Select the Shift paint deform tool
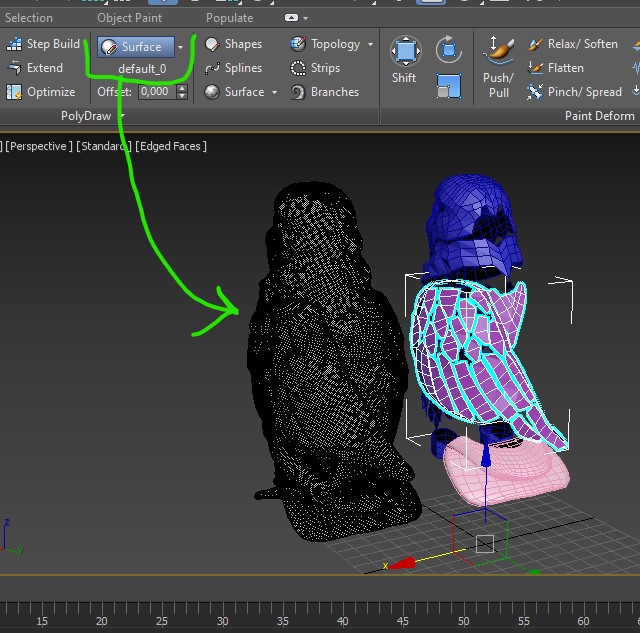 404,60
